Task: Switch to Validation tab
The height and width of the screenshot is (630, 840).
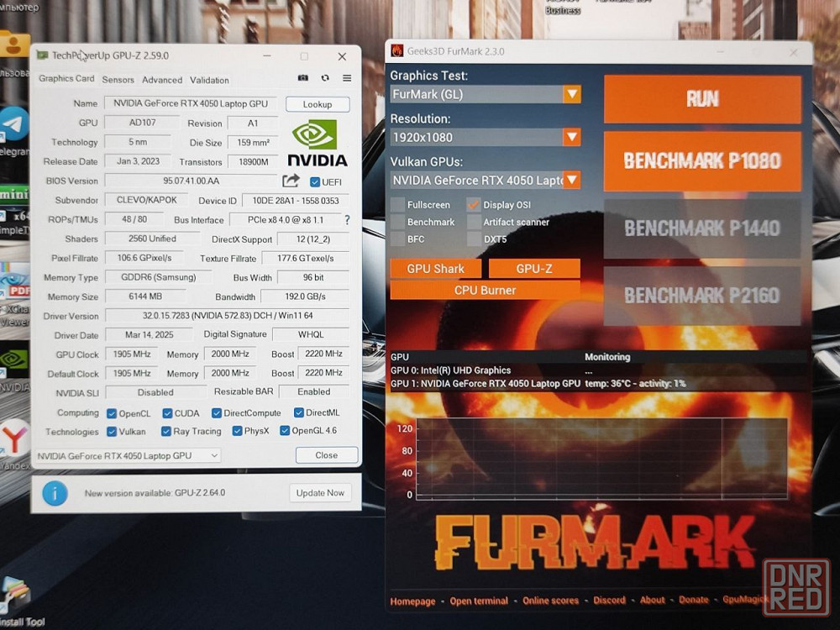Action: tap(209, 80)
